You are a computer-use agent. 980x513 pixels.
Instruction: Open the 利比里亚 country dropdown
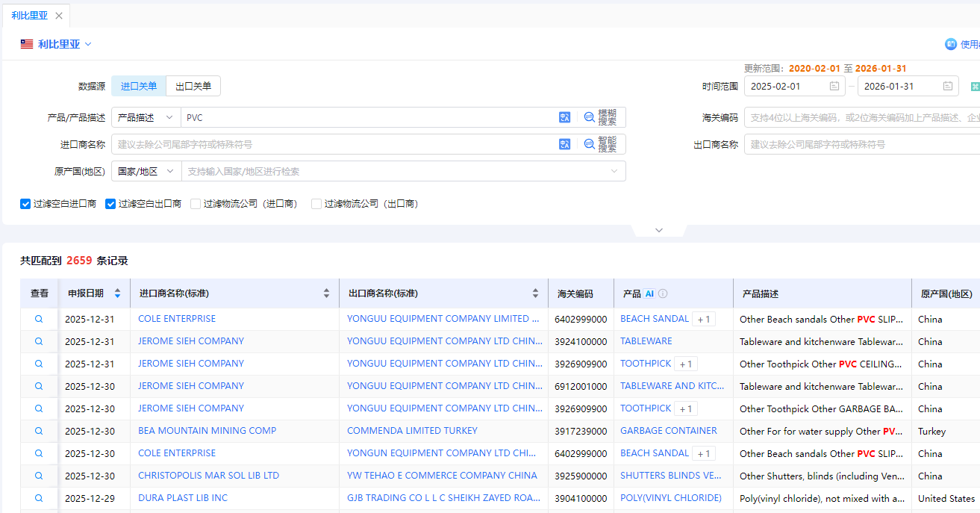(x=57, y=44)
